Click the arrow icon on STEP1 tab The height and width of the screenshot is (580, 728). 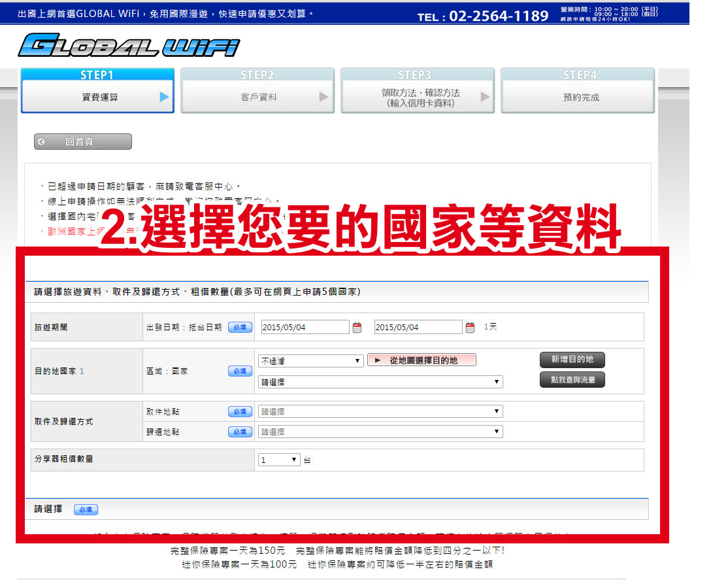[x=164, y=97]
